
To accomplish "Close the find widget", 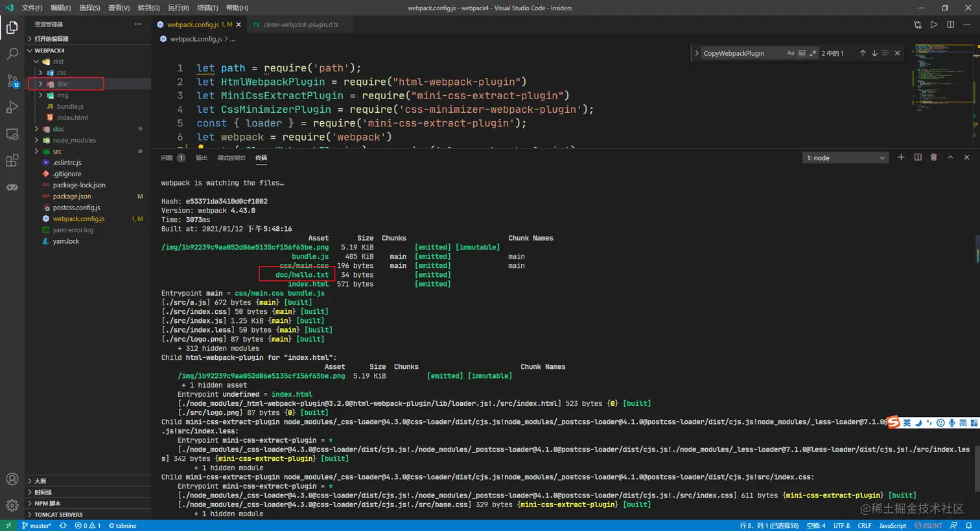I will coord(897,53).
